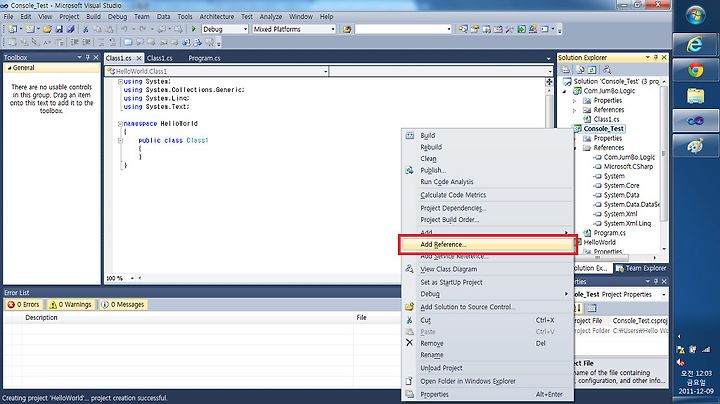
Task: Switch to the Program.cs tab
Action: point(204,58)
